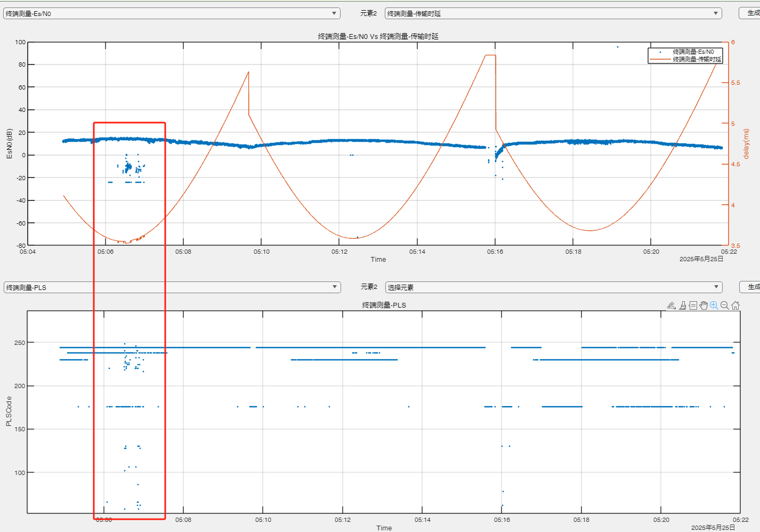Open the 终端测量-Es/N0 dropdown
Screen dimensions: 760x532
click(172, 13)
